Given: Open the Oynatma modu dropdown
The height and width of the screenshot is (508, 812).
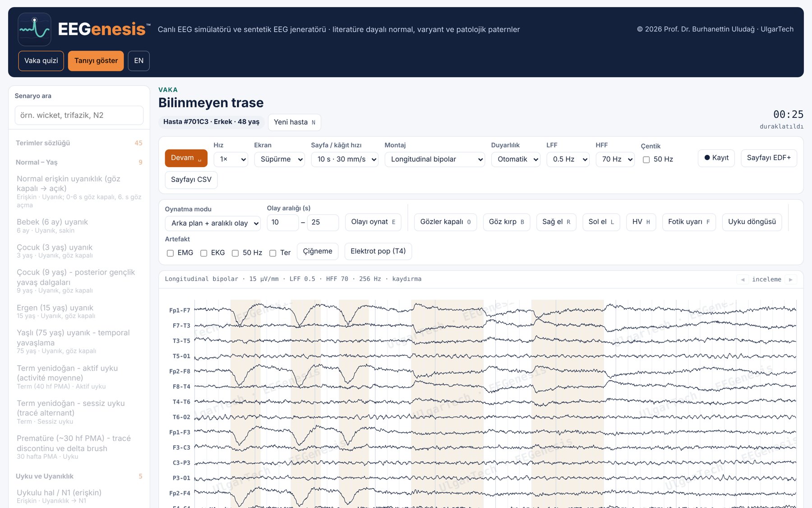Looking at the screenshot, I should click(x=213, y=223).
